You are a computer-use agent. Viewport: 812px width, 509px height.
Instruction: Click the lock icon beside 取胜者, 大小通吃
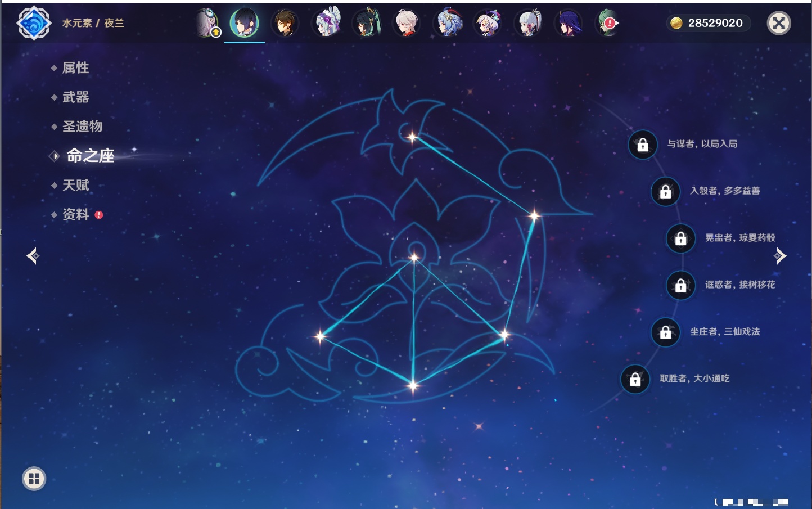[635, 379]
